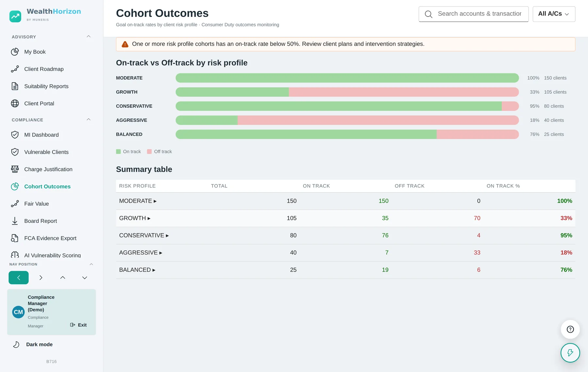Click the Board Report download icon

point(15,221)
